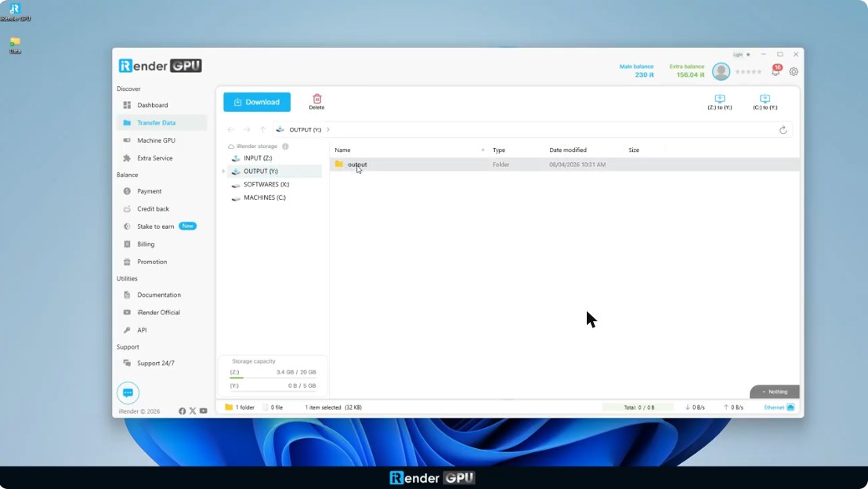Open Documentation
The width and height of the screenshot is (868, 489).
(161, 295)
